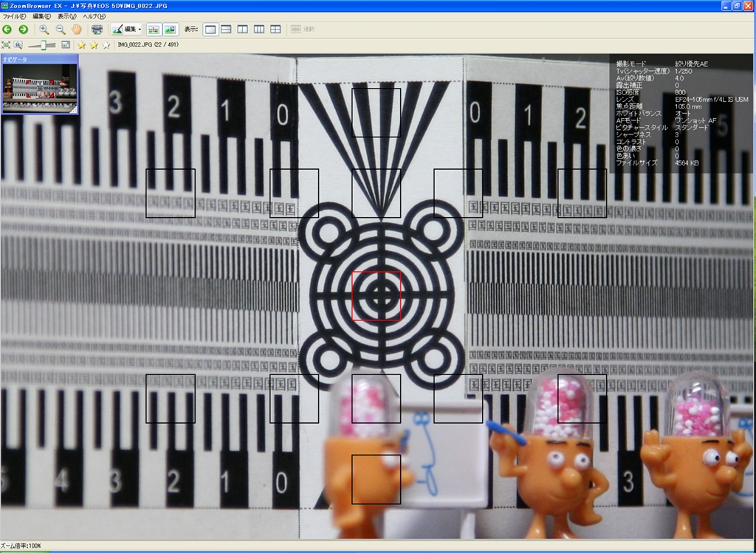
Task: Open the 編集(E) menu in the menu bar
Action: click(x=41, y=16)
